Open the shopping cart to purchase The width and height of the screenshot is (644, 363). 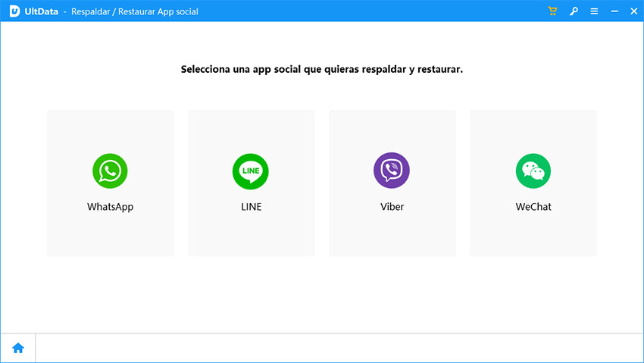click(552, 11)
